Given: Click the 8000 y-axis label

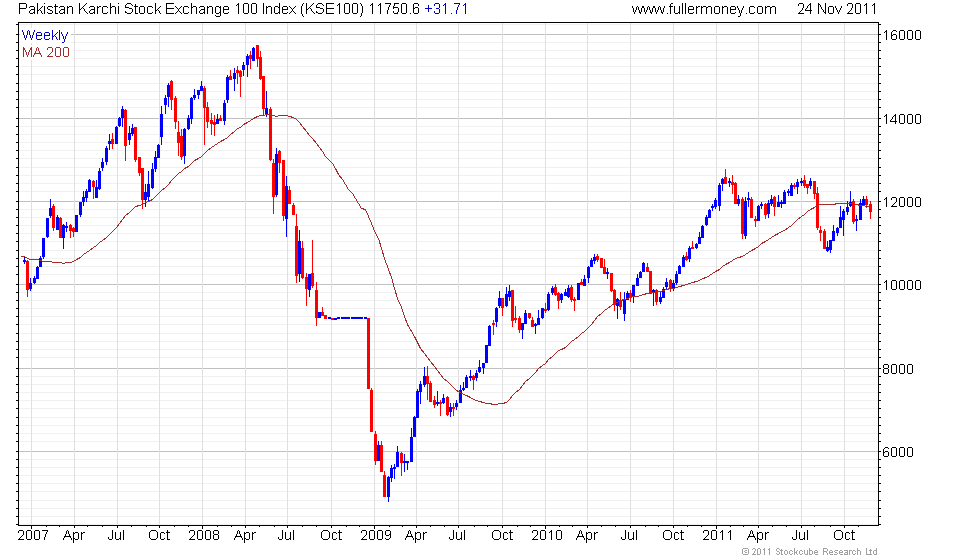Looking at the screenshot, I should (898, 369).
